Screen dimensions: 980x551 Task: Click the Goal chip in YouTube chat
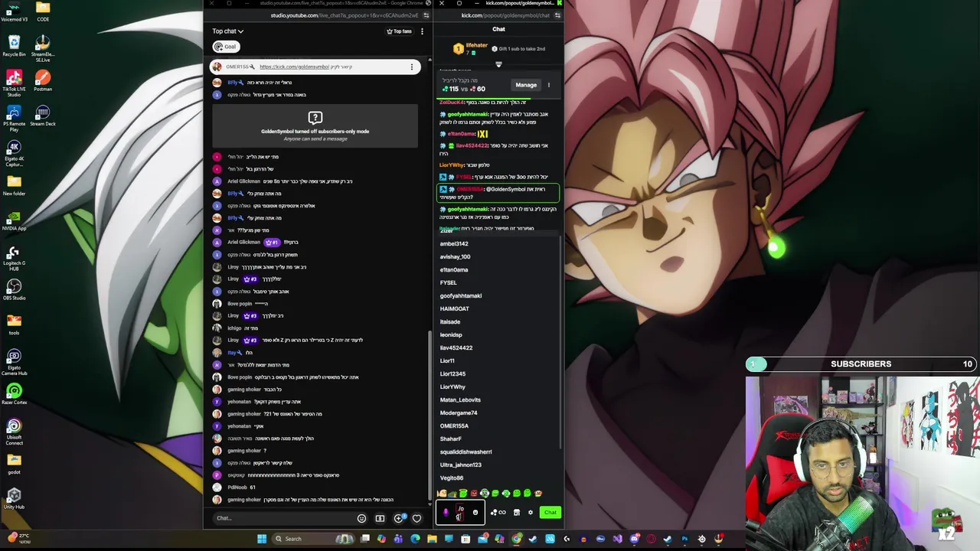click(x=225, y=47)
